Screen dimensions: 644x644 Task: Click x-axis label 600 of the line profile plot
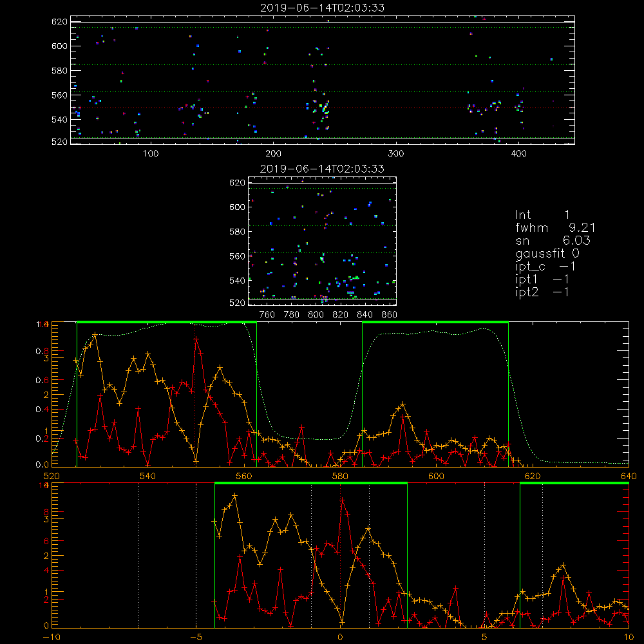[x=436, y=477]
